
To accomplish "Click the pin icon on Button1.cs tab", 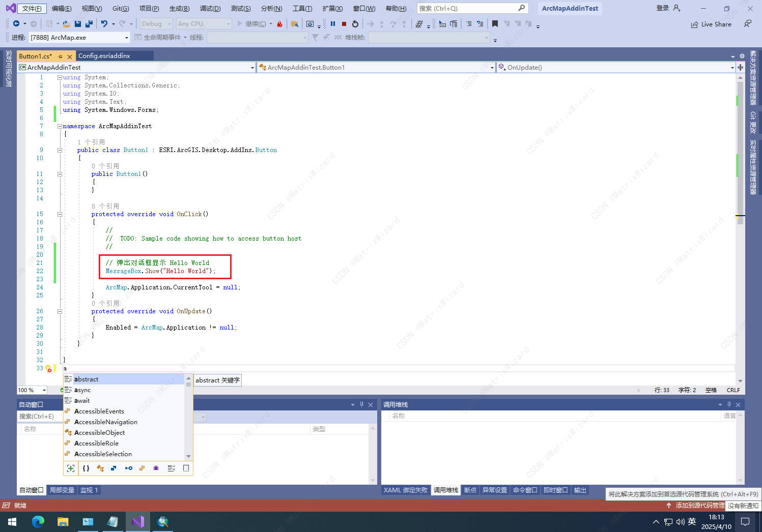I will (x=61, y=56).
